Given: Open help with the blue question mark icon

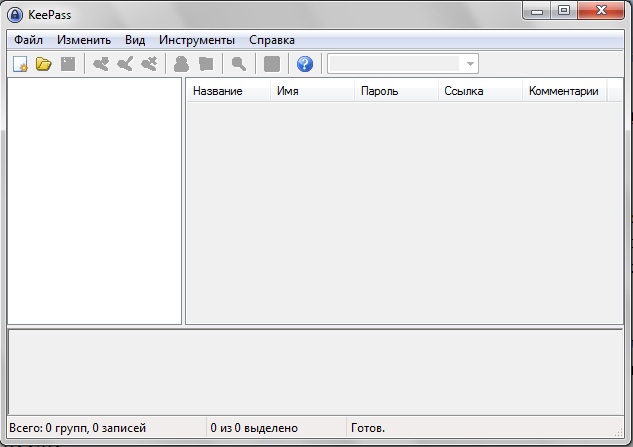Looking at the screenshot, I should pos(305,64).
